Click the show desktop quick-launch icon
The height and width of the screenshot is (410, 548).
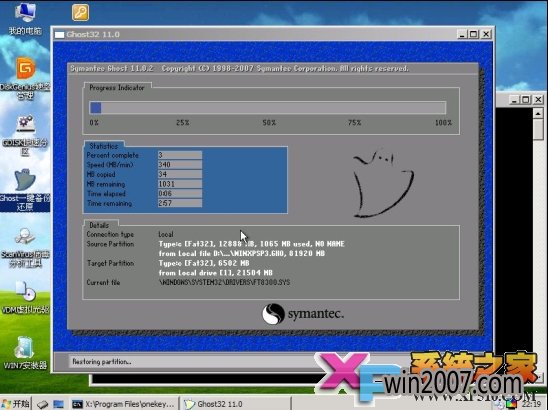58,404
